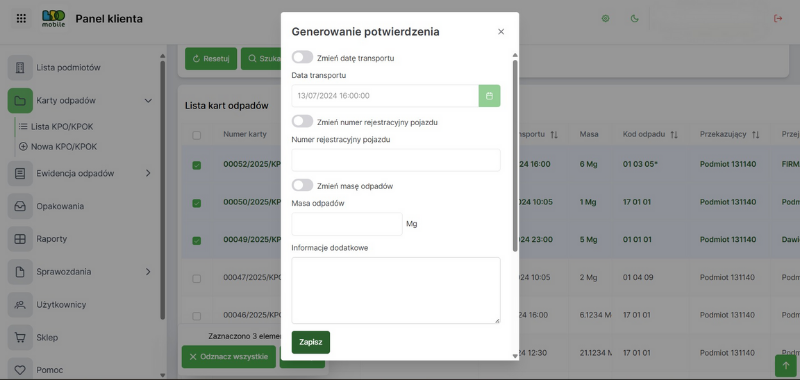This screenshot has height=380, width=800.
Task: Switch to dark mode moon icon
Action: pos(635,18)
